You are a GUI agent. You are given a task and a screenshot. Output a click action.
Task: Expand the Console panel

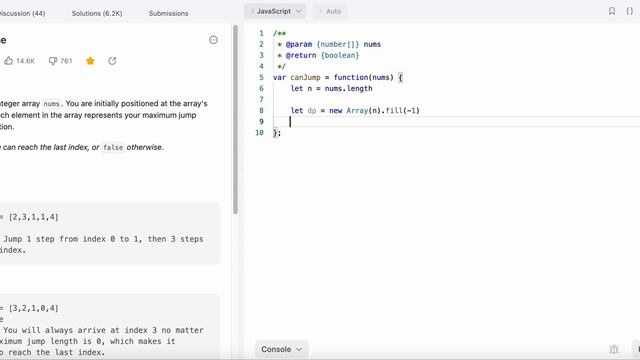(282, 349)
